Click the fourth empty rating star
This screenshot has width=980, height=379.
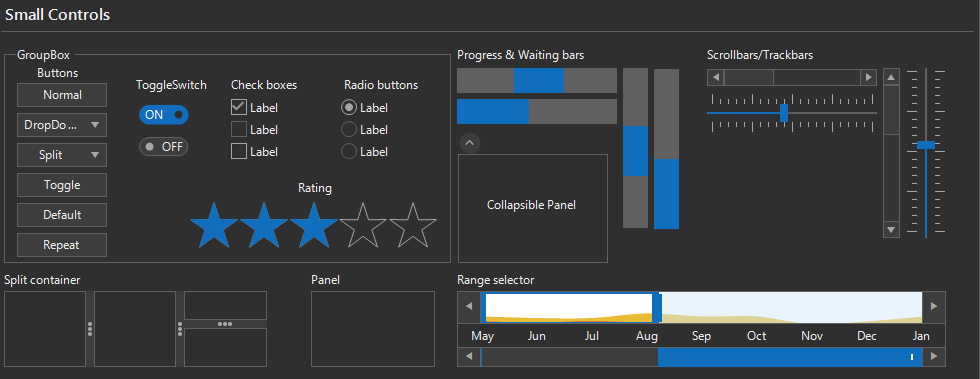(363, 225)
